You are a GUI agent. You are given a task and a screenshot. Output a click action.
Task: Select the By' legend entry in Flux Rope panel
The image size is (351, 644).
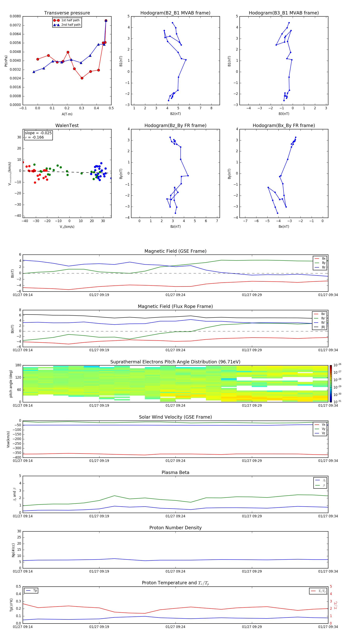click(320, 318)
